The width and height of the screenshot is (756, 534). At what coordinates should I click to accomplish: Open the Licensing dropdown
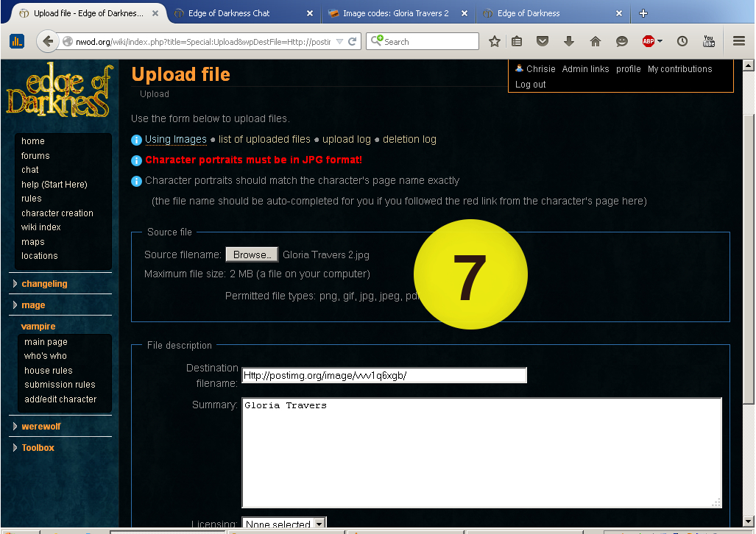click(x=284, y=524)
